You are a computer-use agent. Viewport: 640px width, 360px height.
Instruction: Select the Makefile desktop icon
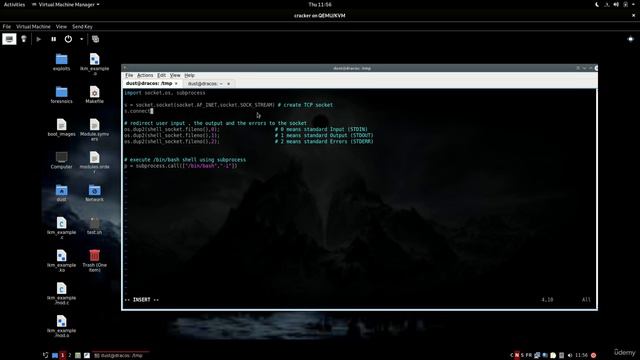(94, 95)
